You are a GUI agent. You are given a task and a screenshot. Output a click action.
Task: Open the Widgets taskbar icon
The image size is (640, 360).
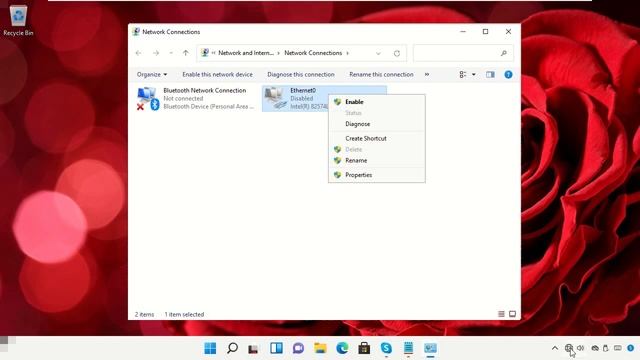click(x=276, y=348)
